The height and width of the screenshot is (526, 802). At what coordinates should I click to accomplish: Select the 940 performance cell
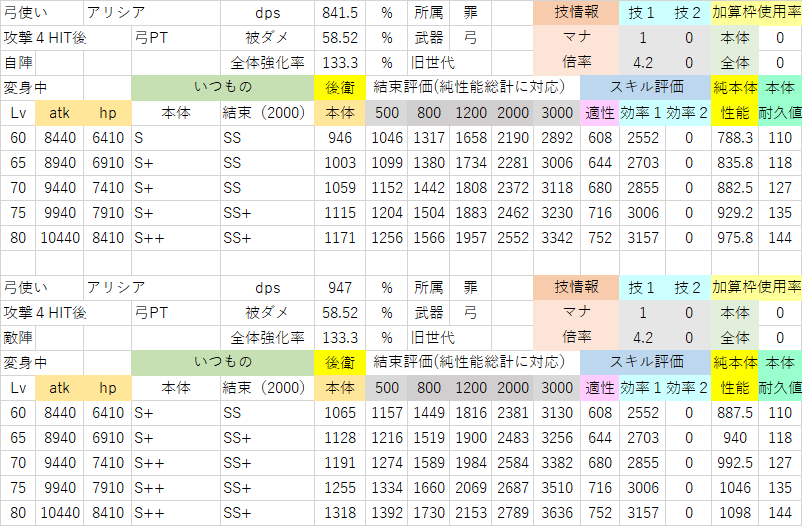point(734,438)
